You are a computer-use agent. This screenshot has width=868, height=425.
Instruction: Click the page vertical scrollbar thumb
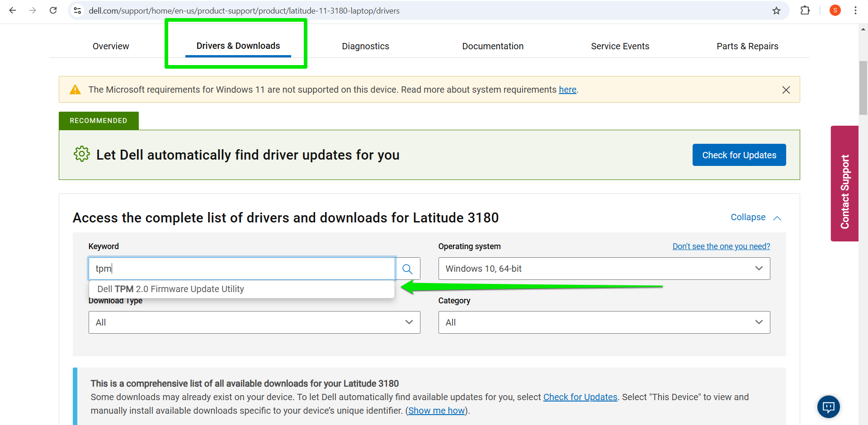(863, 88)
